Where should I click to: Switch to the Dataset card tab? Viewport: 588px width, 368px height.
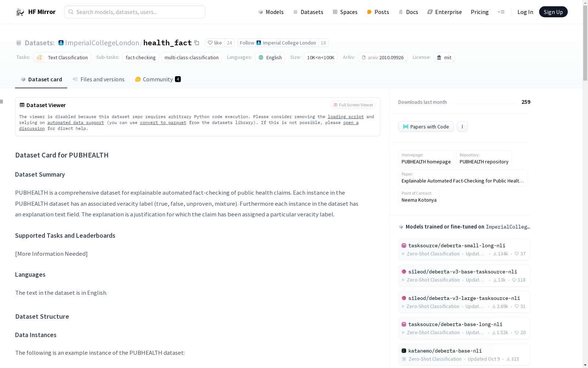41,79
